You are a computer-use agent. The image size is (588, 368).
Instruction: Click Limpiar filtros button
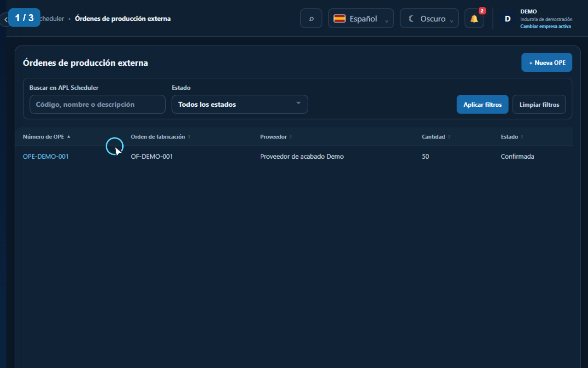[539, 104]
